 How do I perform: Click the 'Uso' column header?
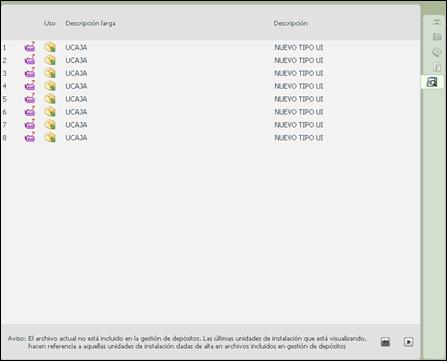[x=50, y=23]
